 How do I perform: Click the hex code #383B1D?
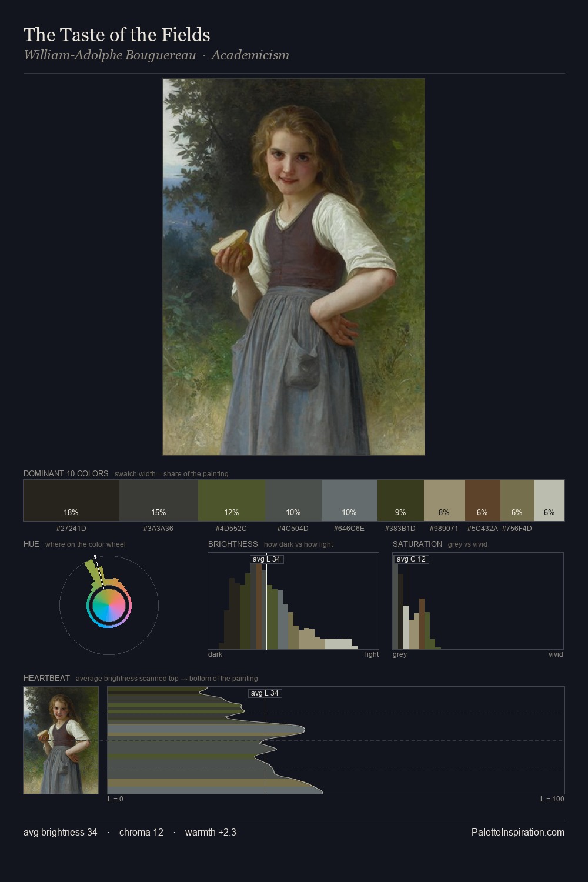pyautogui.click(x=400, y=529)
